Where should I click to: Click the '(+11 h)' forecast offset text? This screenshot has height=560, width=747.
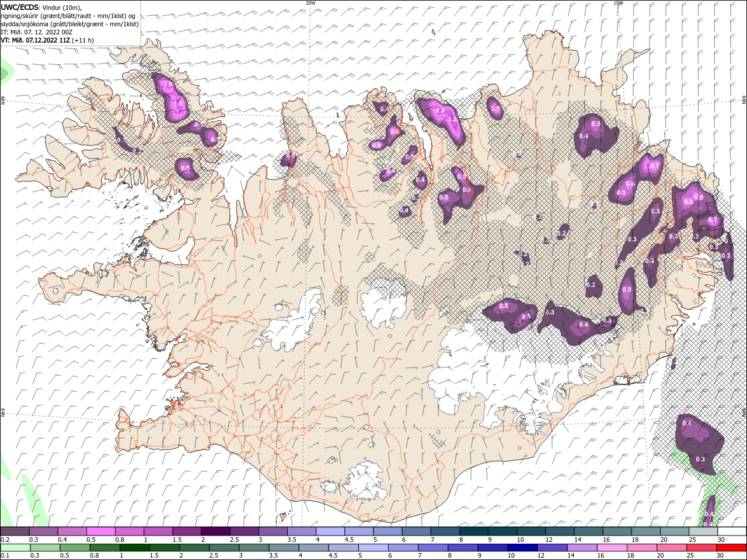coord(83,40)
